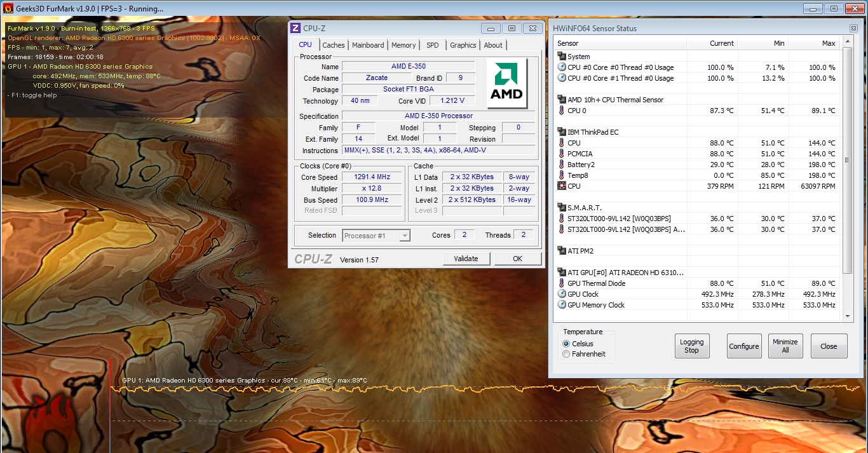Click the HWiNFO64 Close button
The width and height of the screenshot is (868, 453).
(829, 346)
